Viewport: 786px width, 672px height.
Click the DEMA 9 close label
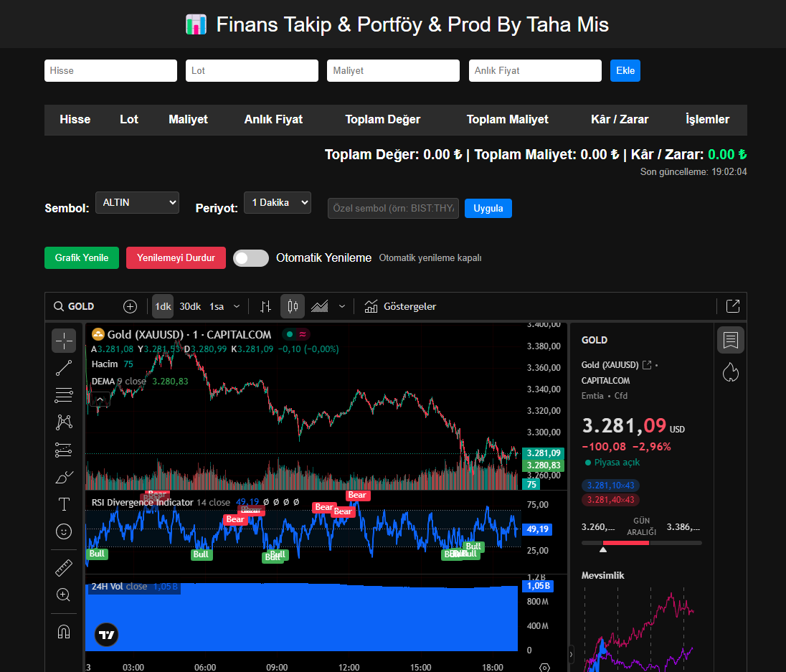point(119,382)
